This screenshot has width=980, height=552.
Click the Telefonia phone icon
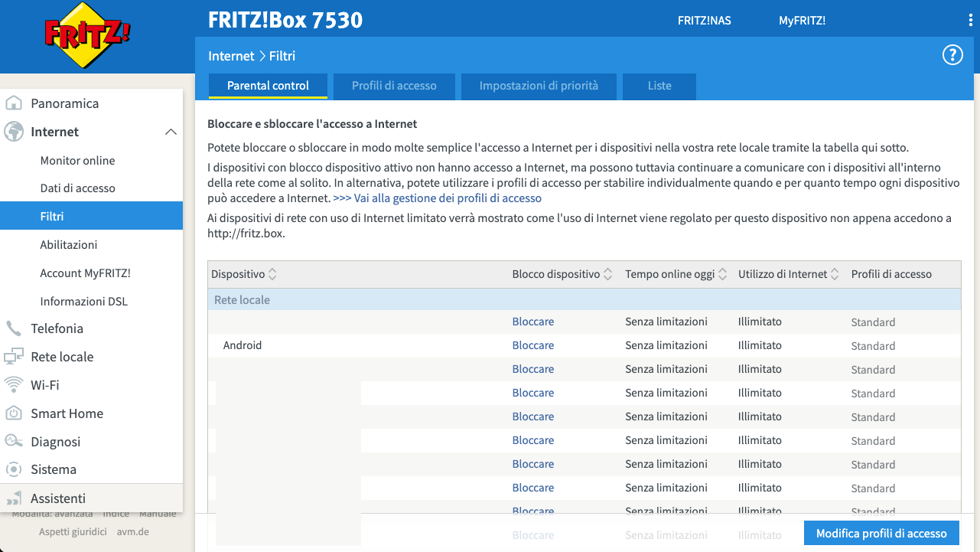point(14,328)
